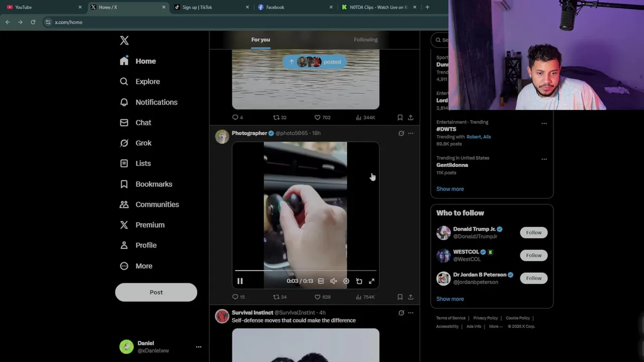Reply to Photographer's post with 15 comments
Viewport: 644px width, 362px height.
[x=238, y=297]
